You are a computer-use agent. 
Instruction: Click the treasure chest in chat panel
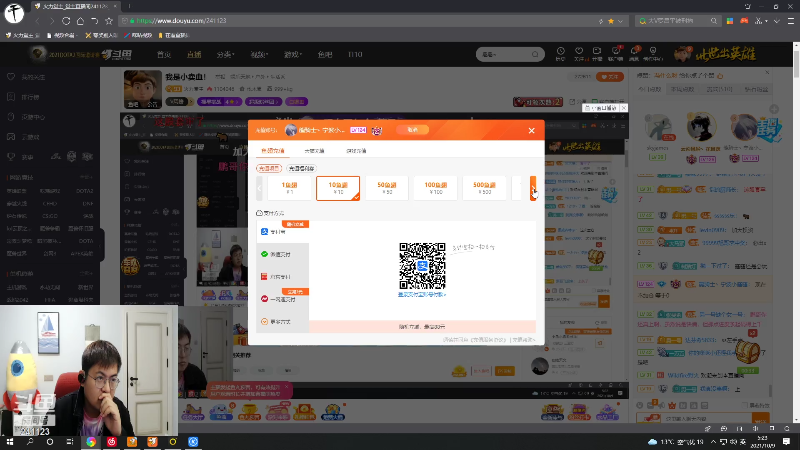click(x=747, y=352)
